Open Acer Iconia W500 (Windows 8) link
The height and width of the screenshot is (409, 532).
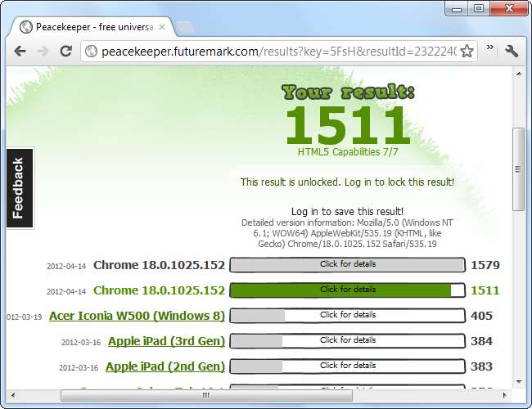point(137,316)
